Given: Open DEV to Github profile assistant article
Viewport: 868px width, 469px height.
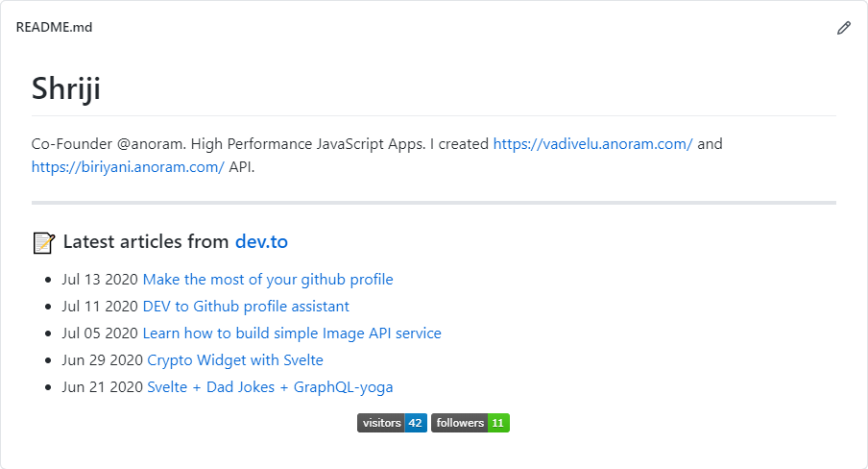Looking at the screenshot, I should point(246,306).
